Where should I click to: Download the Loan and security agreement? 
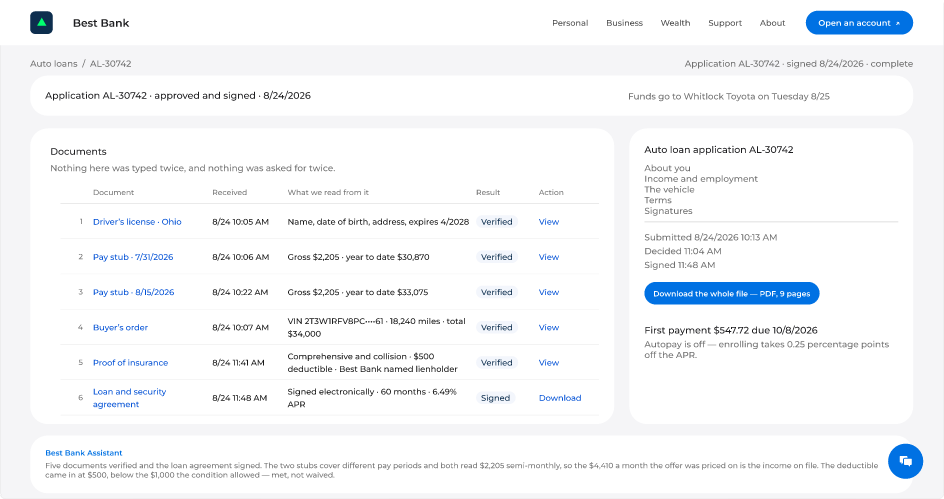pyautogui.click(x=559, y=398)
